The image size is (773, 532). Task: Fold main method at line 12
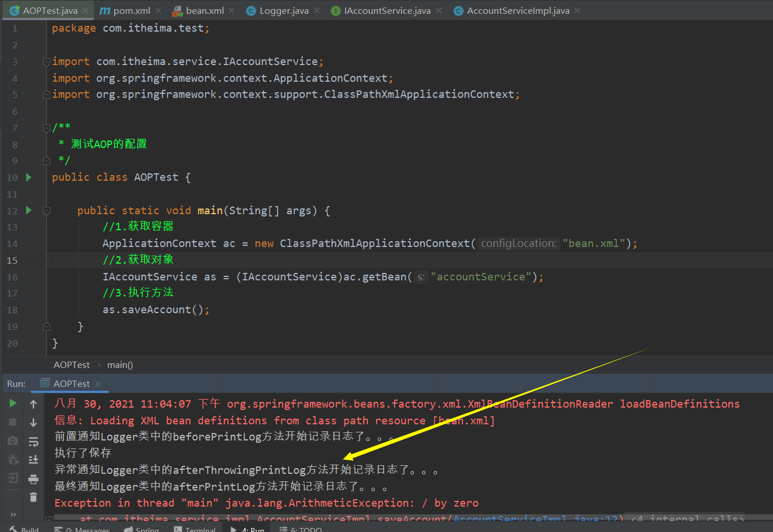[x=47, y=211]
